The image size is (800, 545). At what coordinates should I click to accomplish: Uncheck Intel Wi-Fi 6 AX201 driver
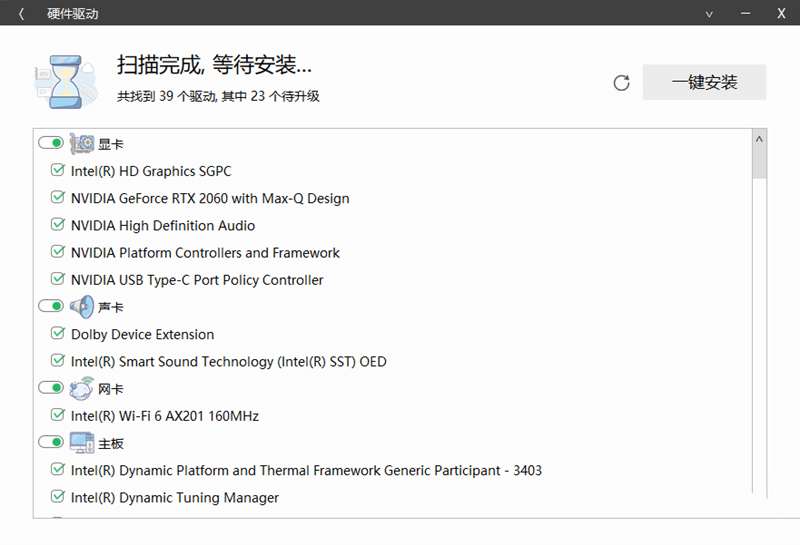[57, 415]
